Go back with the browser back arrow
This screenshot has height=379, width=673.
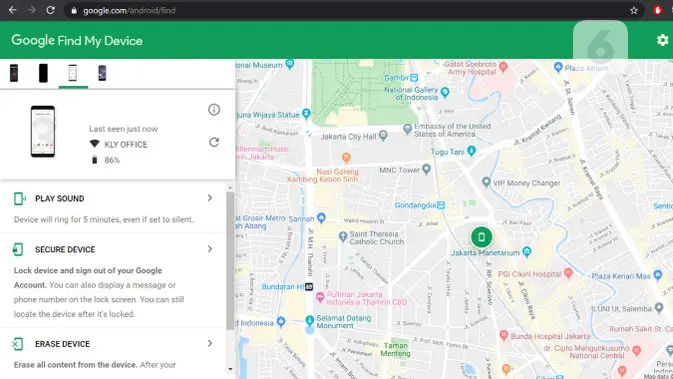click(x=12, y=10)
